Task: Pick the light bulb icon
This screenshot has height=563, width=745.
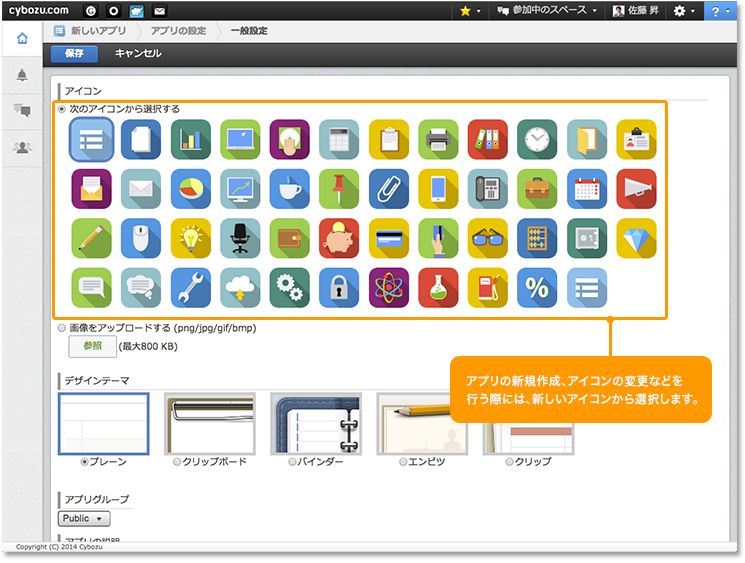Action: click(190, 238)
